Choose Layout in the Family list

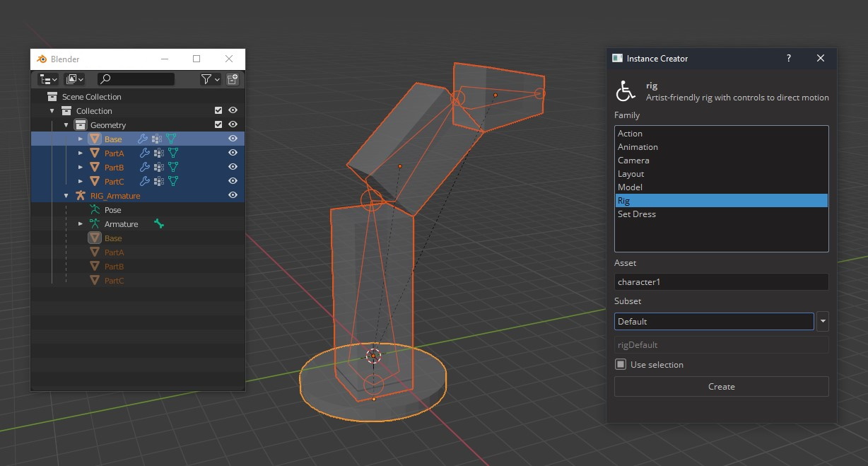(x=721, y=174)
